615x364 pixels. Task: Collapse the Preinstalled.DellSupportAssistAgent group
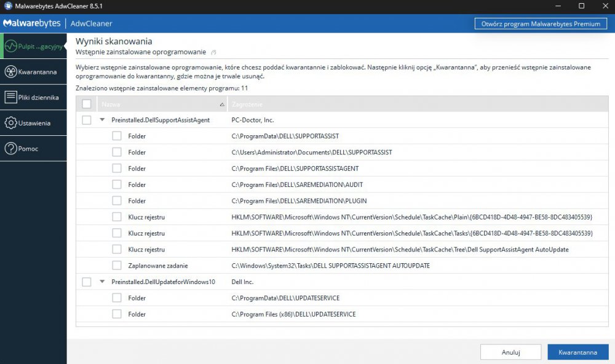click(102, 120)
